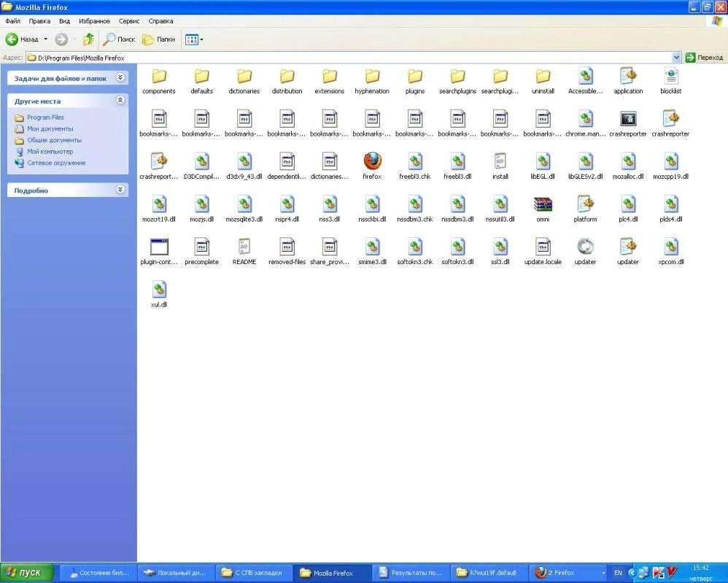Switch to С СПБ закладки taskbar window
This screenshot has width=728, height=583.
coord(254,573)
